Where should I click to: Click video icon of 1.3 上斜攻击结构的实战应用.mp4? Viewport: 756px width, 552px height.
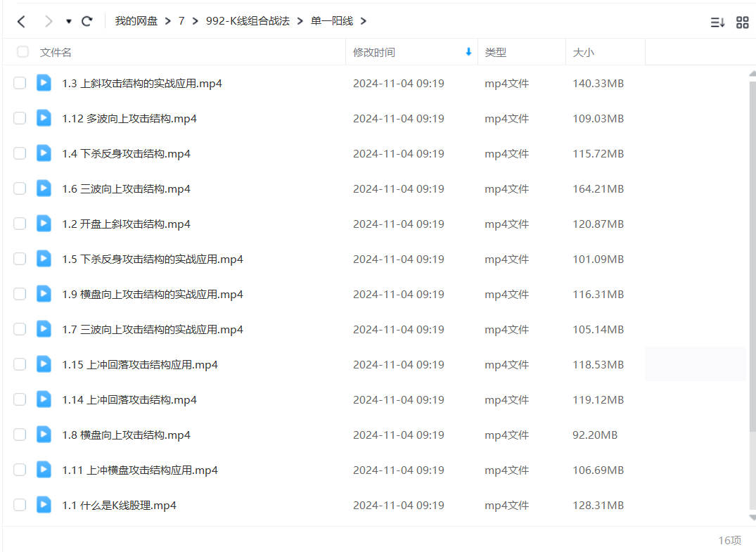click(x=44, y=83)
